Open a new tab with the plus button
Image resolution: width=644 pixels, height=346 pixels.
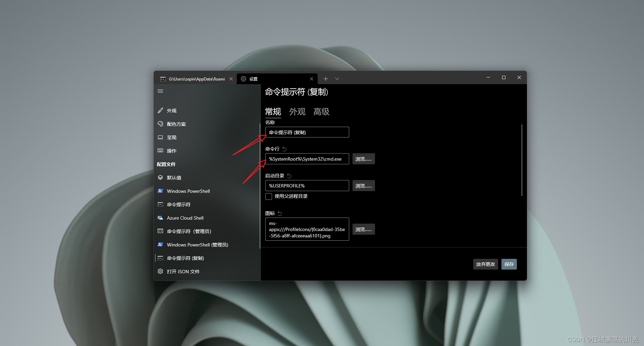[325, 79]
